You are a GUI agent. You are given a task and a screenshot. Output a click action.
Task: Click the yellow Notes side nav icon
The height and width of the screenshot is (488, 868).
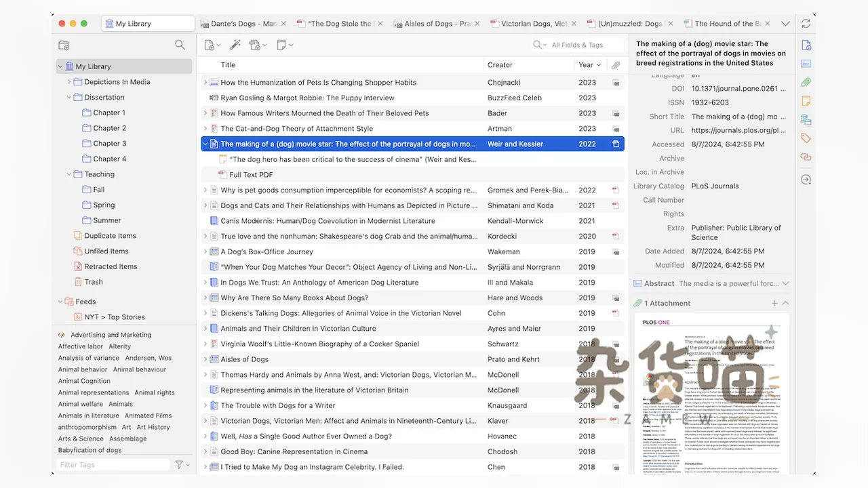pos(806,101)
